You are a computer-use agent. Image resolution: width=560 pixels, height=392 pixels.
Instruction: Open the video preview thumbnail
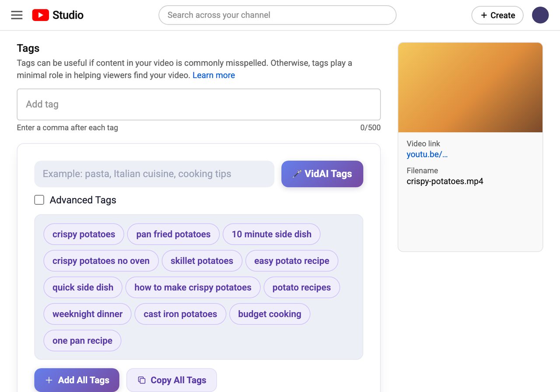(470, 87)
